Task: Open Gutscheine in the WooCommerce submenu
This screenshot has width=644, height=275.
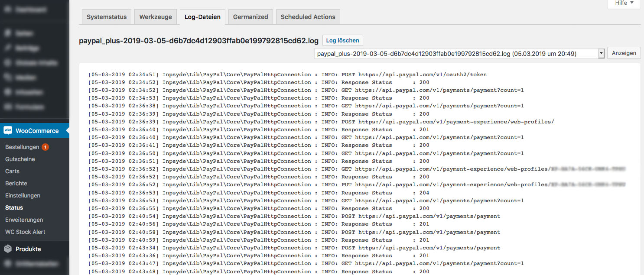Action: pos(20,159)
